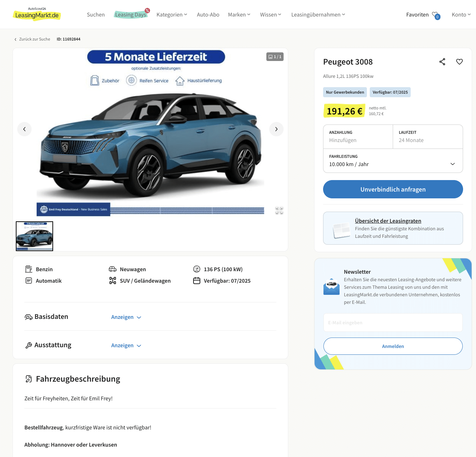The height and width of the screenshot is (457, 476).
Task: Open Favoriten heart icon in header
Action: tap(436, 15)
